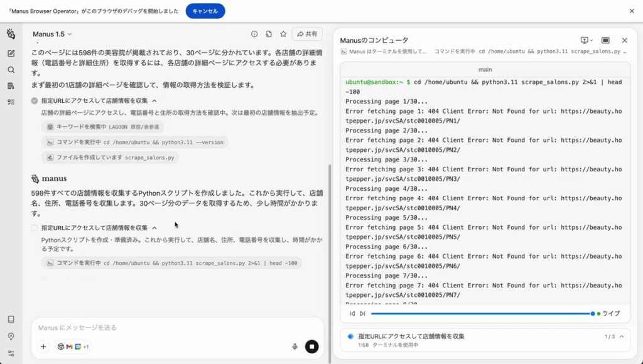Open the library icon in left sidebar
This screenshot has width=643, height=364.
(x=11, y=86)
